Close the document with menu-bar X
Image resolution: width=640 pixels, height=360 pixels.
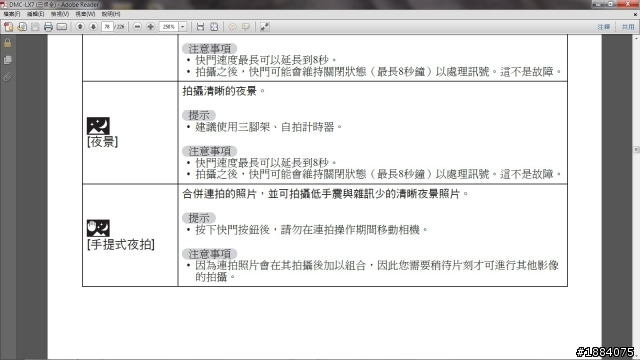tap(635, 14)
